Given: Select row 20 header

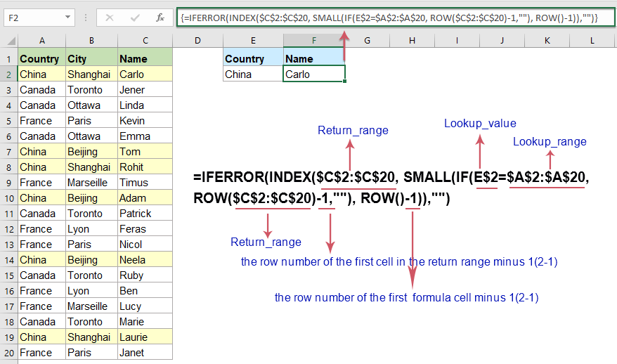Looking at the screenshot, I should tap(8, 353).
